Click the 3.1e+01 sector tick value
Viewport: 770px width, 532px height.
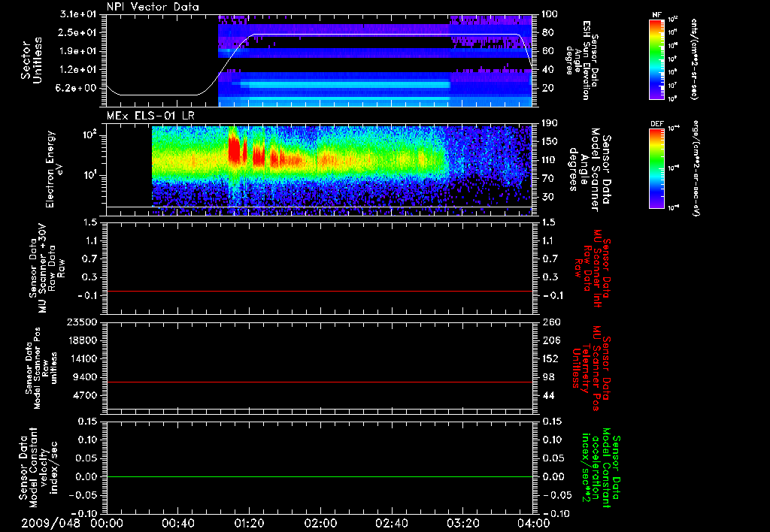click(x=78, y=14)
